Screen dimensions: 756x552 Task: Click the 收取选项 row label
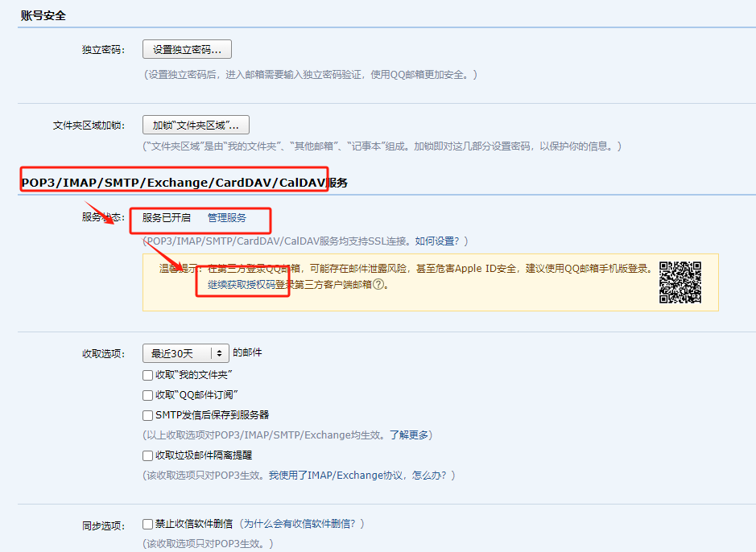[103, 353]
